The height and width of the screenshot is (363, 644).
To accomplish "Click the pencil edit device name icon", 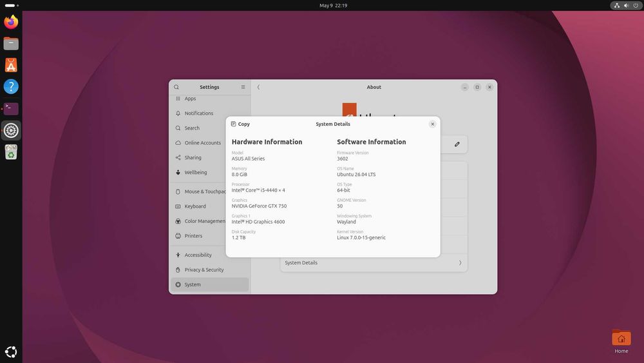I will pyautogui.click(x=457, y=144).
